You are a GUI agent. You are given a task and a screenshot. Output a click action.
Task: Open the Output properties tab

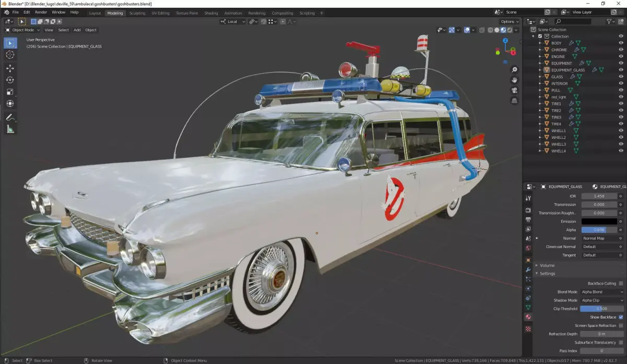click(528, 219)
